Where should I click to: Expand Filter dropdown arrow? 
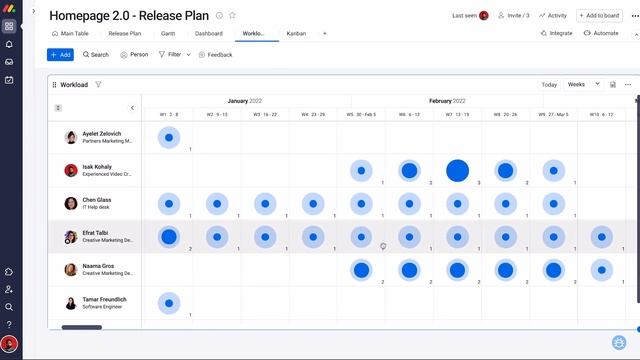(x=189, y=55)
